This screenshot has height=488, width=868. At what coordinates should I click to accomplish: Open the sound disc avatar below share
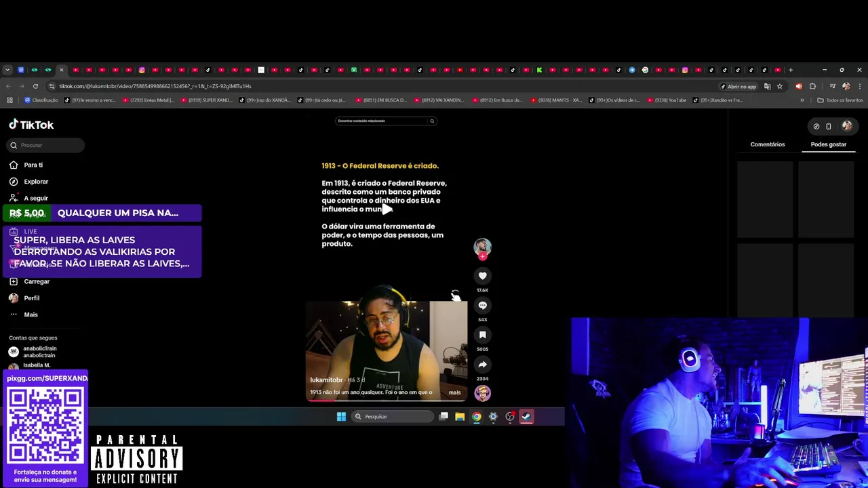coord(482,394)
